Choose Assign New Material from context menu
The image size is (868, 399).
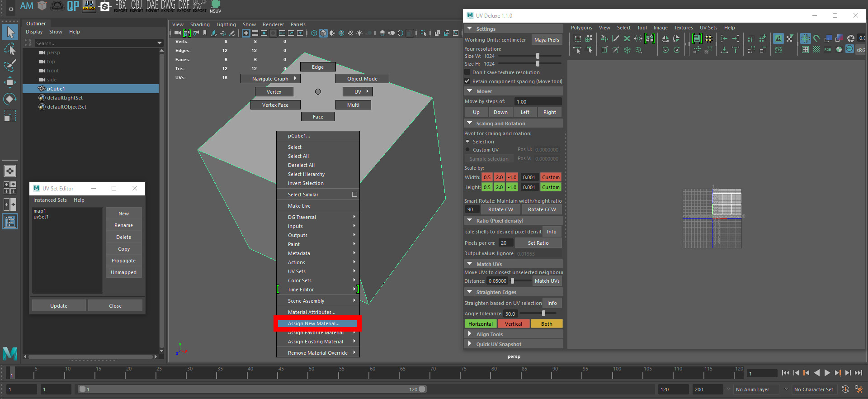[313, 323]
